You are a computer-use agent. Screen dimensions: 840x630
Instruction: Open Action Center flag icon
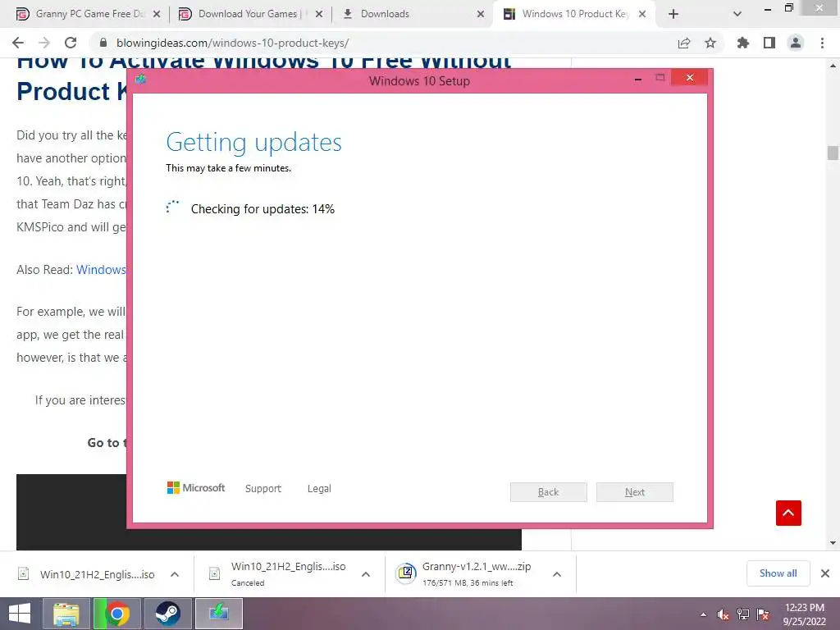point(764,614)
